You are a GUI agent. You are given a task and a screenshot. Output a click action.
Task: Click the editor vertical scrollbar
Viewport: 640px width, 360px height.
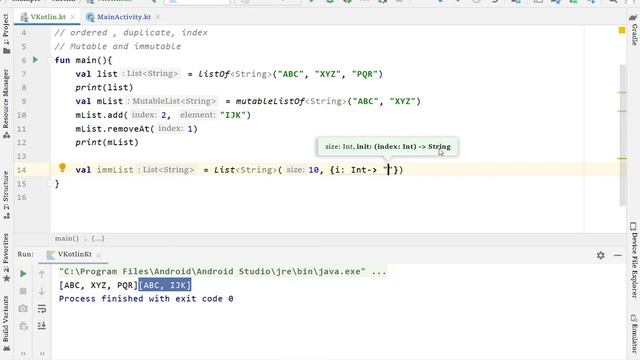tap(622, 135)
